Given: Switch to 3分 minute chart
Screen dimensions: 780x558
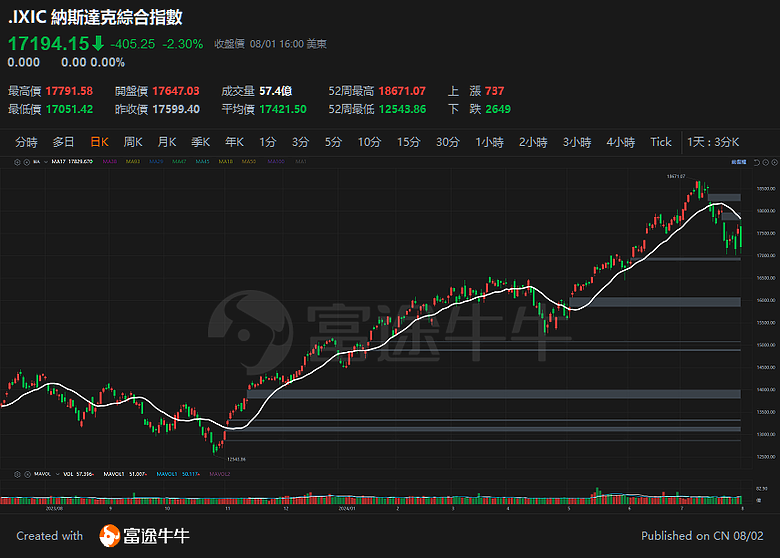Looking at the screenshot, I should [300, 142].
